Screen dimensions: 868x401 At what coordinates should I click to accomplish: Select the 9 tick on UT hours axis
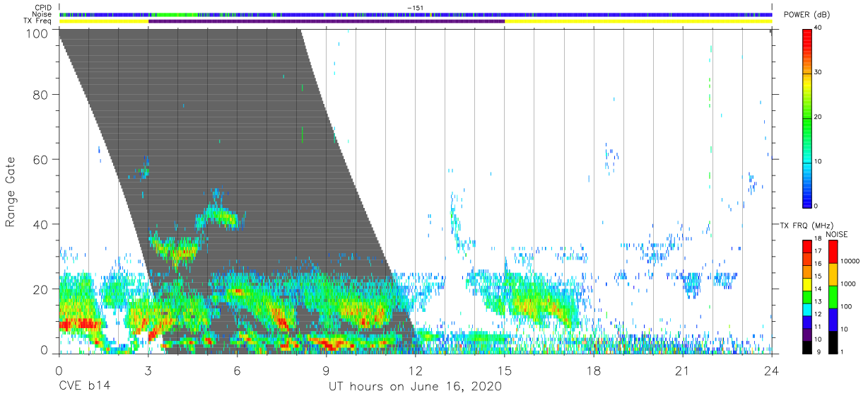point(327,370)
